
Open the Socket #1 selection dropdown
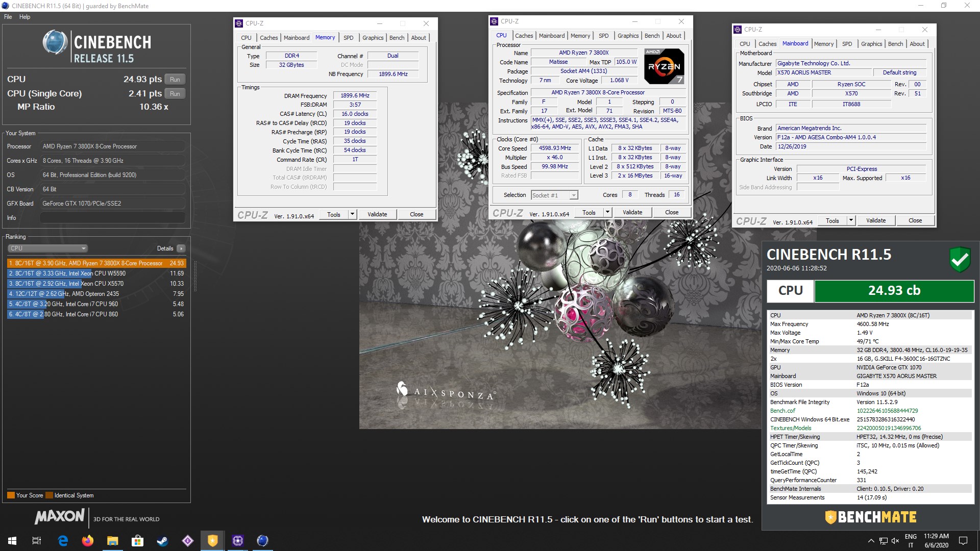(554, 195)
